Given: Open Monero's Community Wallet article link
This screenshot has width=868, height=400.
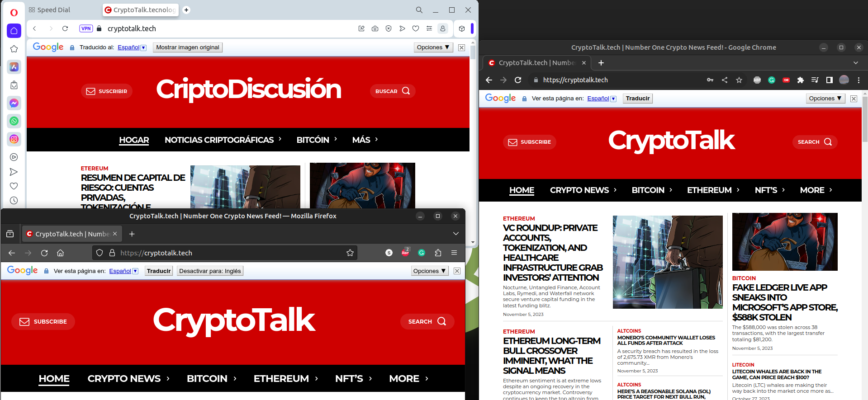Looking at the screenshot, I should tap(666, 340).
